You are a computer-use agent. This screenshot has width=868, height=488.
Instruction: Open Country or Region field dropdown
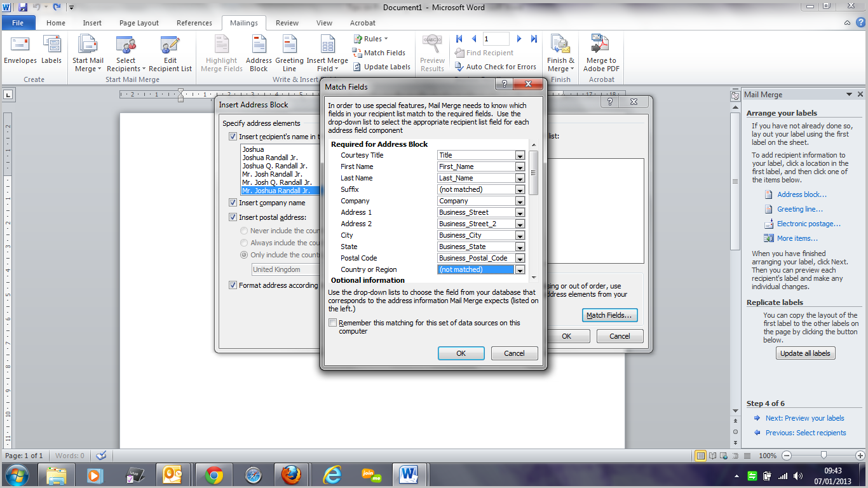coord(520,269)
